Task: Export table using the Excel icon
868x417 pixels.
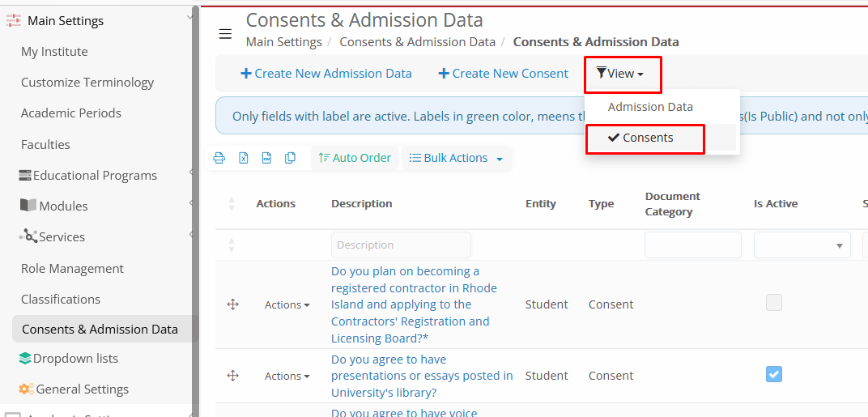Action: [x=243, y=158]
